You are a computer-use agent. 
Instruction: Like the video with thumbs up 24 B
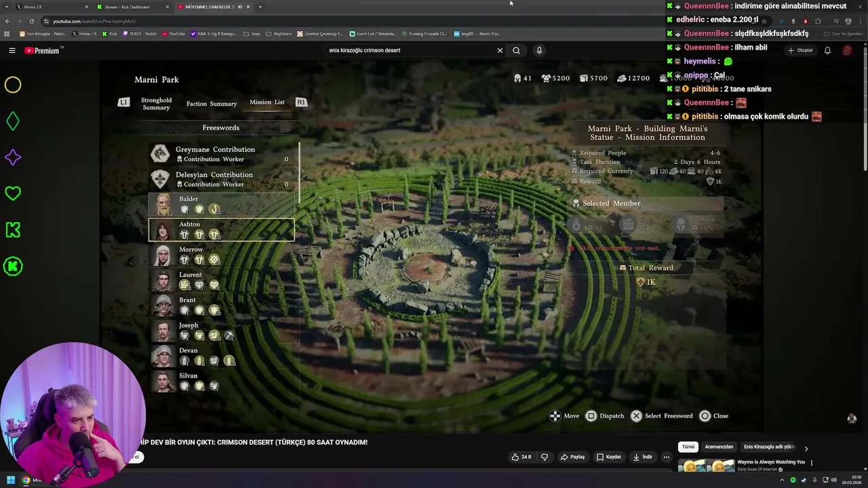tap(521, 457)
